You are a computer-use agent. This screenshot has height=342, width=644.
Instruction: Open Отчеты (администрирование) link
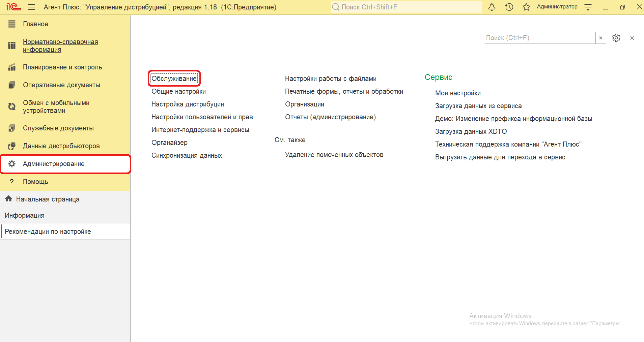pyautogui.click(x=330, y=117)
